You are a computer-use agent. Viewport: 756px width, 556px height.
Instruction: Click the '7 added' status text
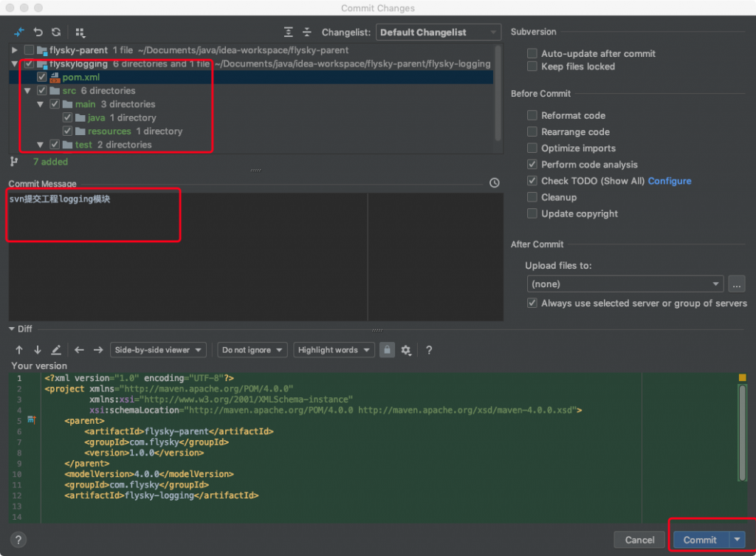[50, 162]
